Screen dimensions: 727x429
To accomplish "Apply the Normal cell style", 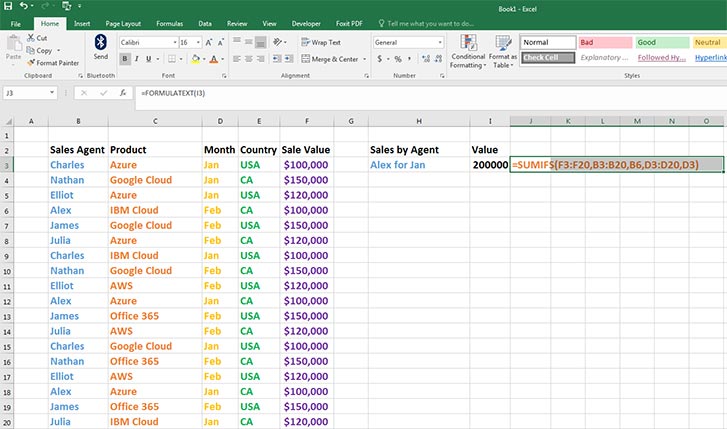I will coord(548,42).
